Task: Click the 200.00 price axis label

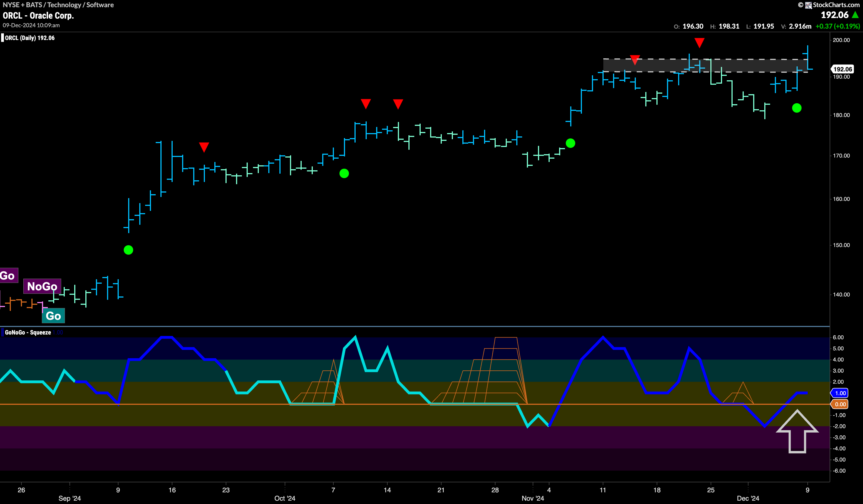Action: click(x=841, y=40)
